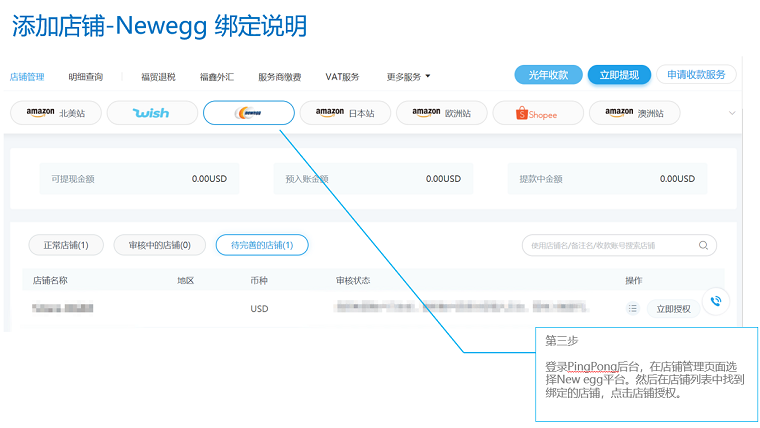Choose Amazon 欧洲站 platform
Screen dimensions: 760x428
442,113
